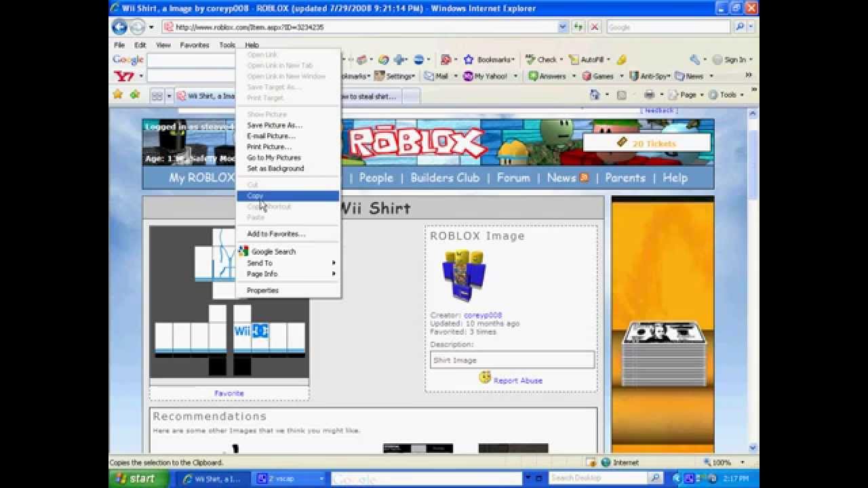Click the Google toolbar highlighter icon
The image size is (868, 488).
tap(622, 60)
